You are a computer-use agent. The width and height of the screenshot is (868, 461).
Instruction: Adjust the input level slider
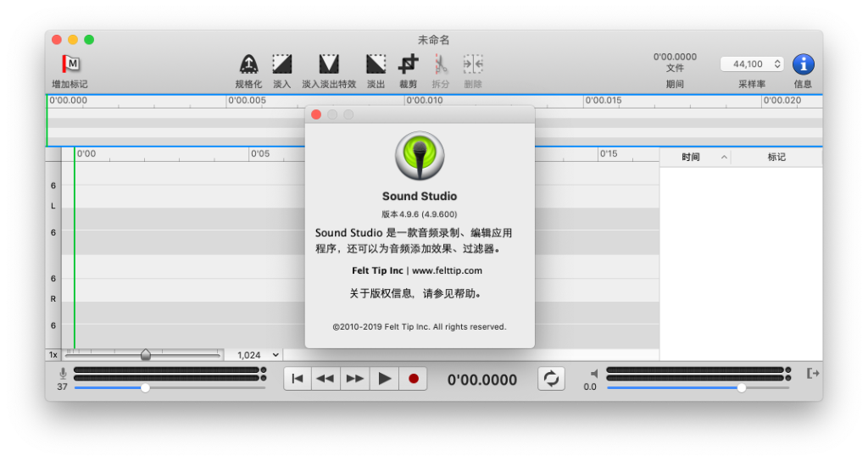point(145,388)
